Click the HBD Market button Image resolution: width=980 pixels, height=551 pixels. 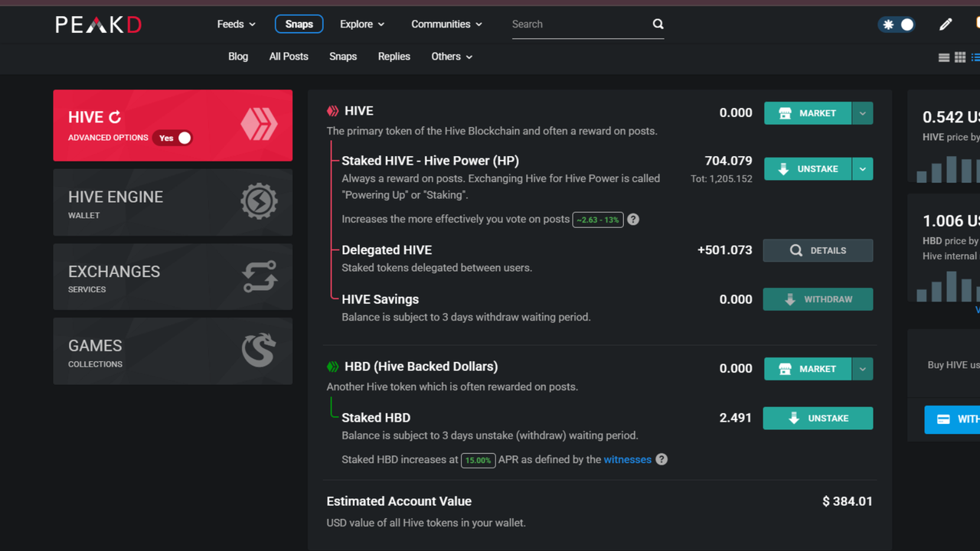pos(808,369)
